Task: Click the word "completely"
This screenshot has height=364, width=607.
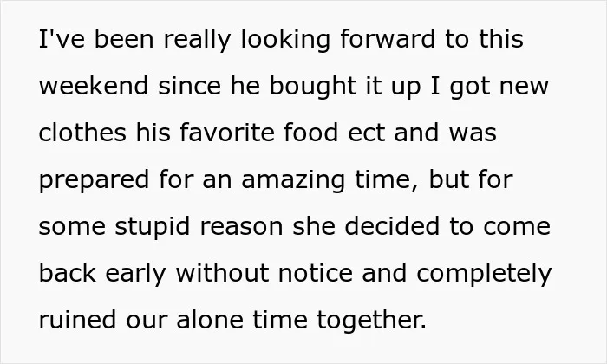Action: (x=484, y=274)
